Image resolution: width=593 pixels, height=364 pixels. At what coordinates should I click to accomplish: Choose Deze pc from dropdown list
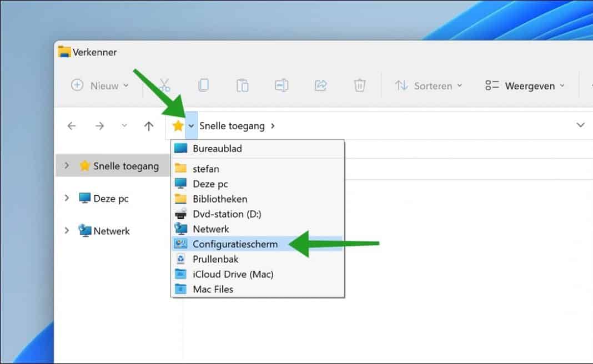coord(258,184)
